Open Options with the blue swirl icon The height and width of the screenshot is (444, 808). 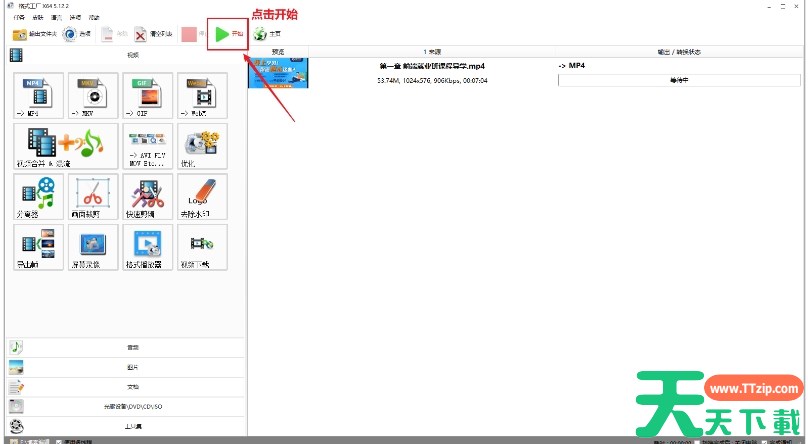(x=76, y=34)
